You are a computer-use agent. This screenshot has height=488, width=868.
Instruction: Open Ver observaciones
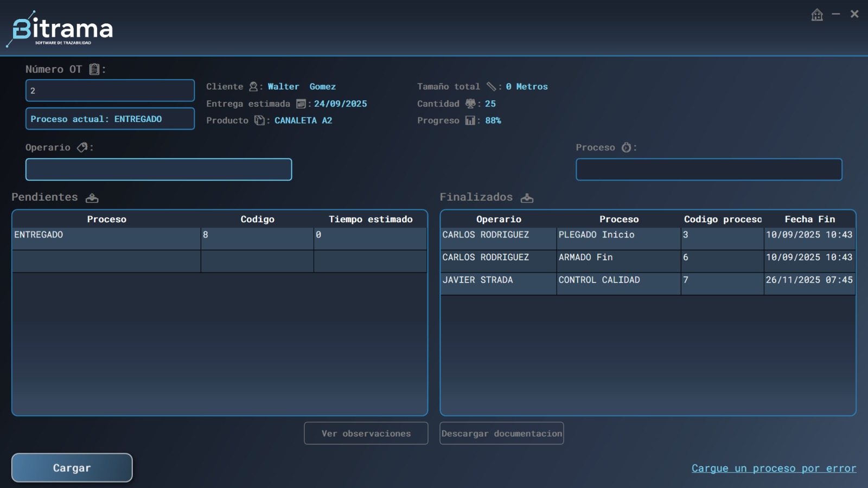[x=366, y=433]
